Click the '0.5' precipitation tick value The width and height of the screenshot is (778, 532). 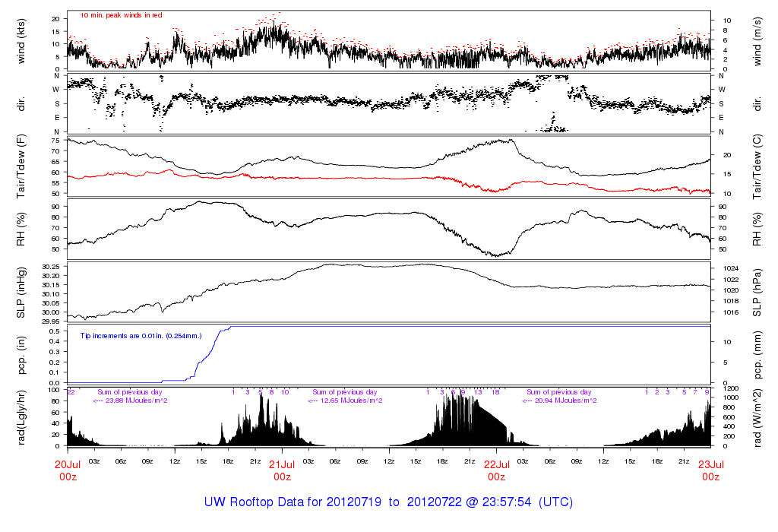[x=55, y=331]
